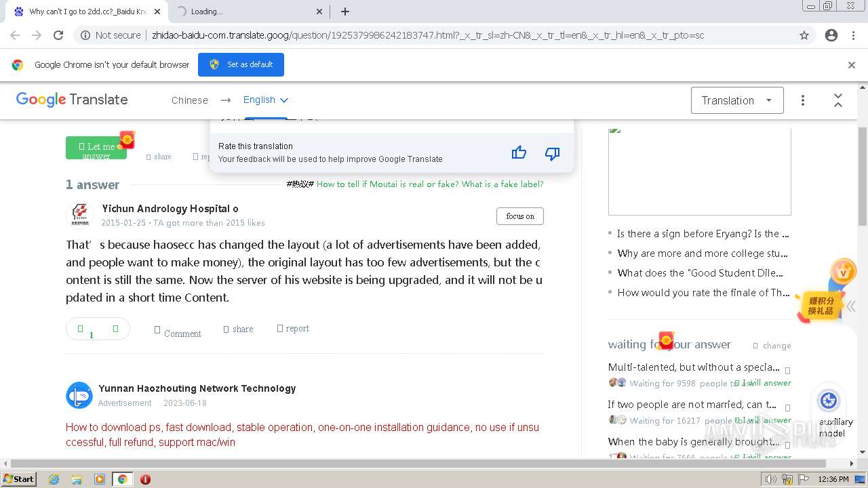Click I will answer for 9598 people question
The image size is (868, 488).
764,383
